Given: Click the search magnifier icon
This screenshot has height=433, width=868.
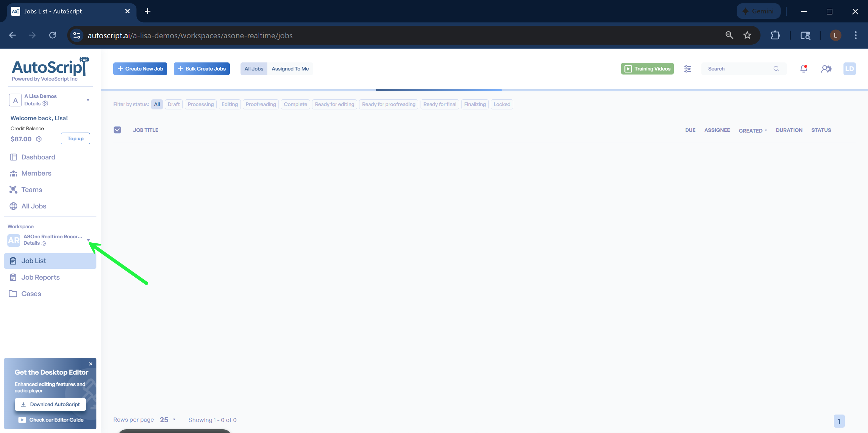Looking at the screenshot, I should point(776,69).
